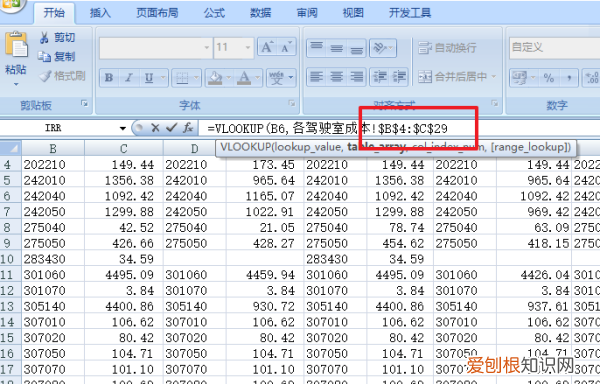Click the Paste clipboard icon
The width and height of the screenshot is (600, 384).
pos(16,45)
